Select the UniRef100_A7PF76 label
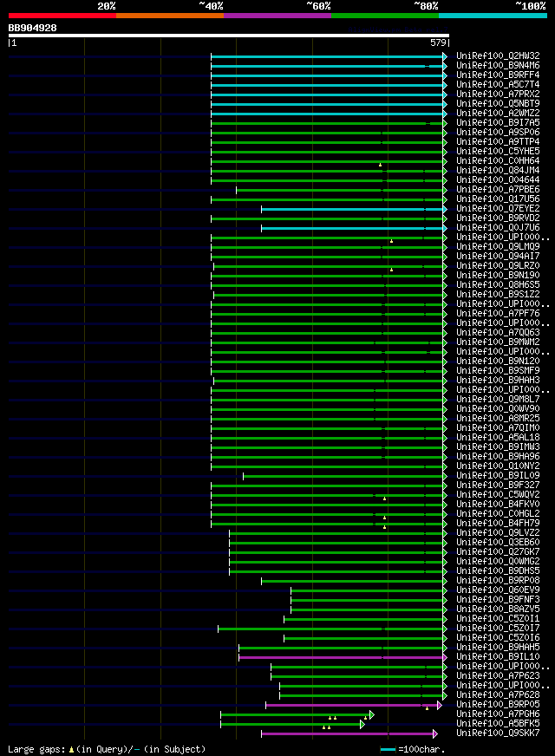This screenshot has width=555, height=756. point(498,313)
